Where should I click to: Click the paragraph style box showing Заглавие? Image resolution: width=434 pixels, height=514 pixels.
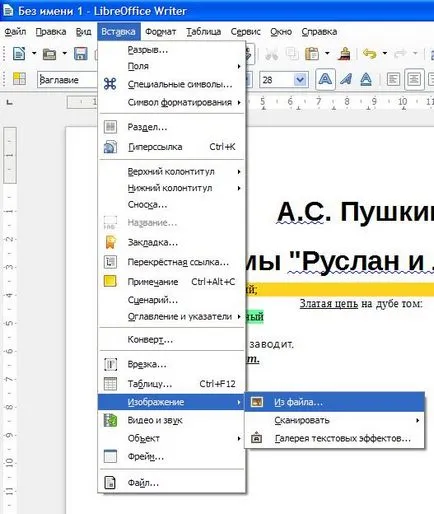tap(67, 80)
